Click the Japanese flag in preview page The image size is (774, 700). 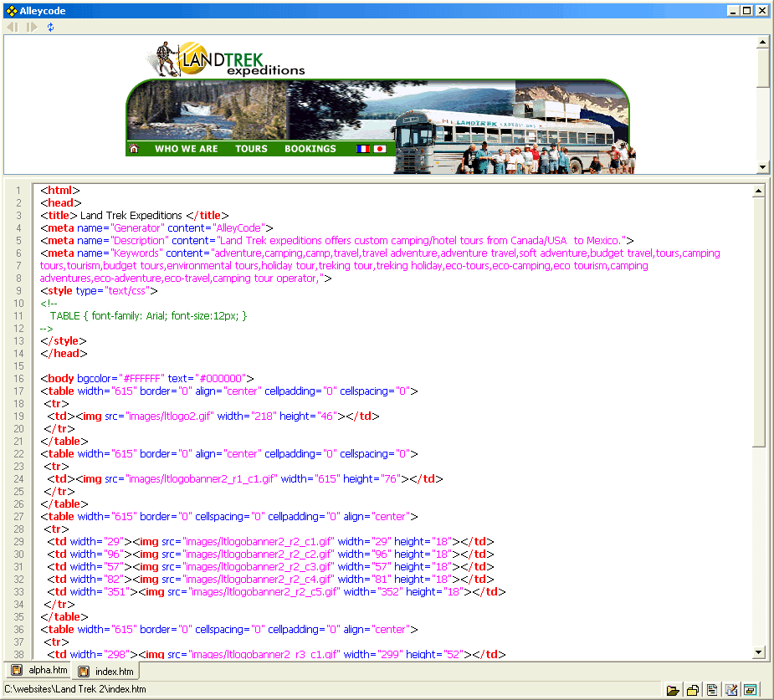tap(380, 149)
